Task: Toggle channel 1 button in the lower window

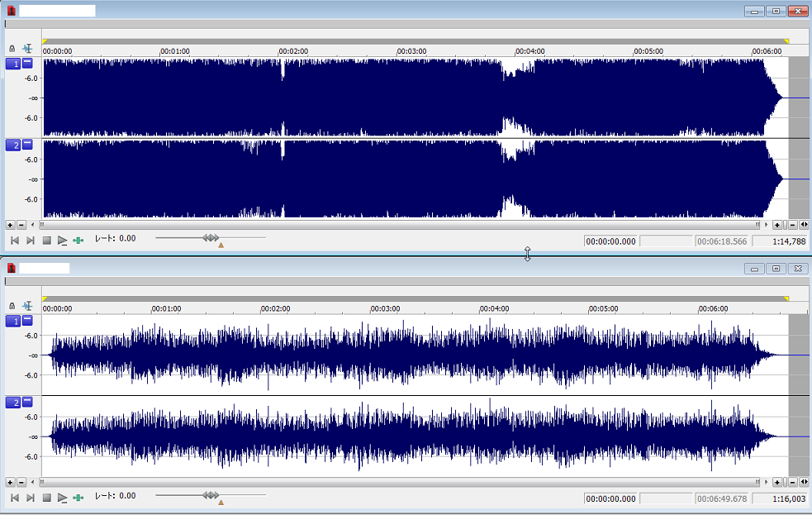Action: [13, 322]
